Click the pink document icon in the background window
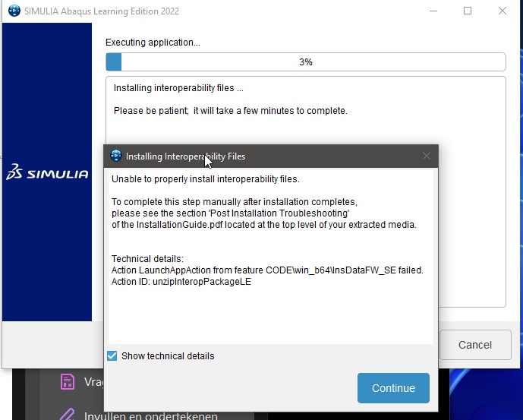The height and width of the screenshot is (420, 523). [x=67, y=381]
